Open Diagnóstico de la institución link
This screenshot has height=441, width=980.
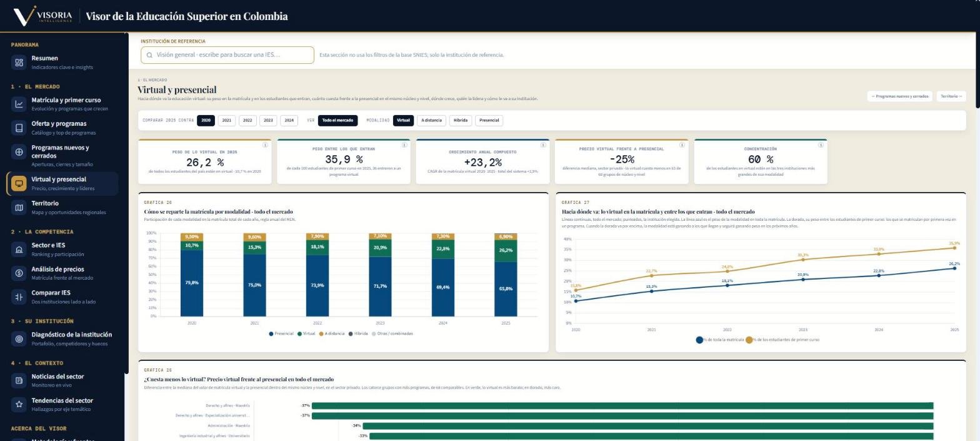(x=62, y=339)
